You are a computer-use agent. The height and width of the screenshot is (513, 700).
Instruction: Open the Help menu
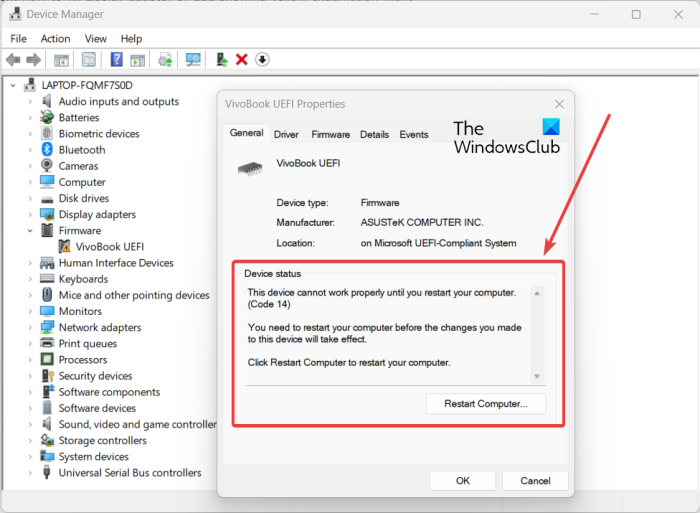[x=131, y=39]
